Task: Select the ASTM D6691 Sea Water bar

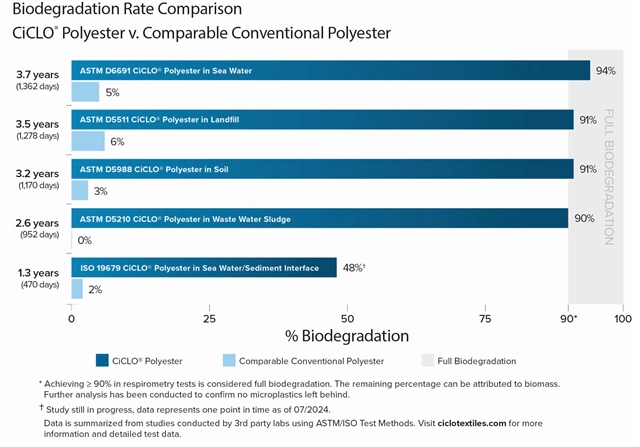Action: (x=330, y=71)
